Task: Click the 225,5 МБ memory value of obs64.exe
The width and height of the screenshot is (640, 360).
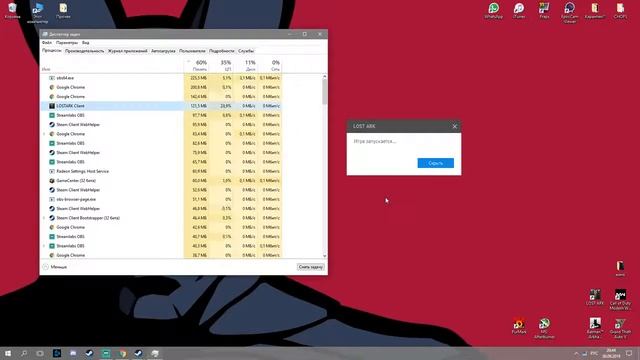Action: [x=198, y=78]
